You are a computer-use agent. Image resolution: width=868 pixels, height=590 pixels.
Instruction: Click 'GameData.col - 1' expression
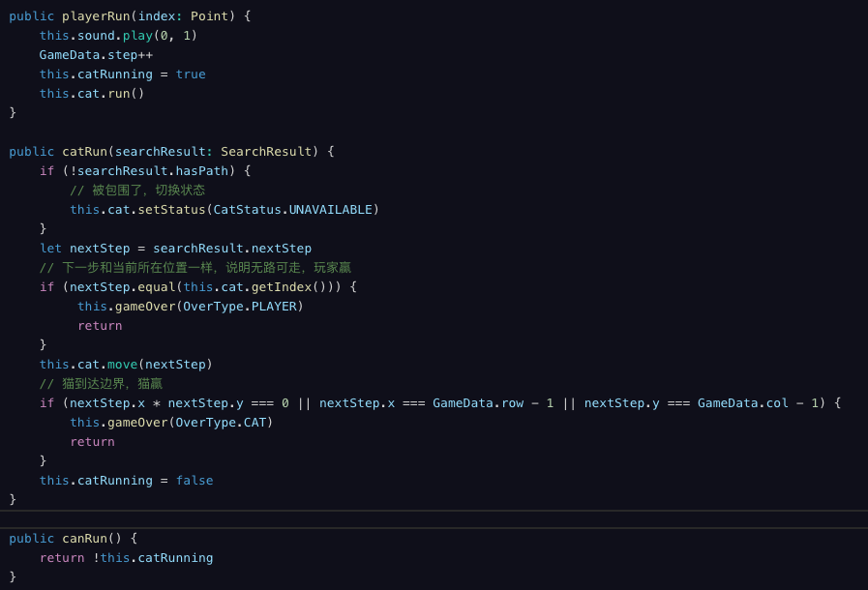click(x=758, y=403)
